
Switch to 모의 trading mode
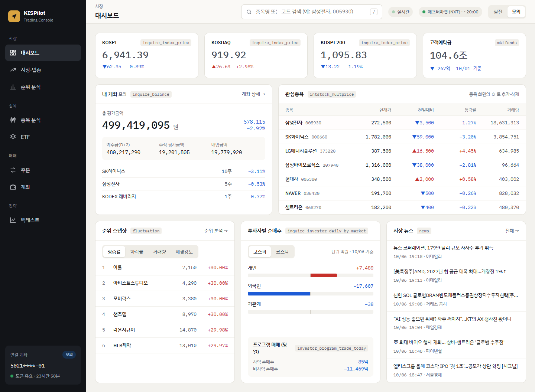coord(516,12)
